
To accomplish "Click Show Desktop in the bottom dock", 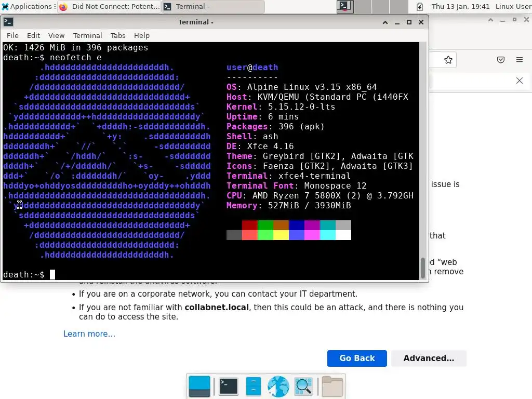I will pyautogui.click(x=199, y=387).
